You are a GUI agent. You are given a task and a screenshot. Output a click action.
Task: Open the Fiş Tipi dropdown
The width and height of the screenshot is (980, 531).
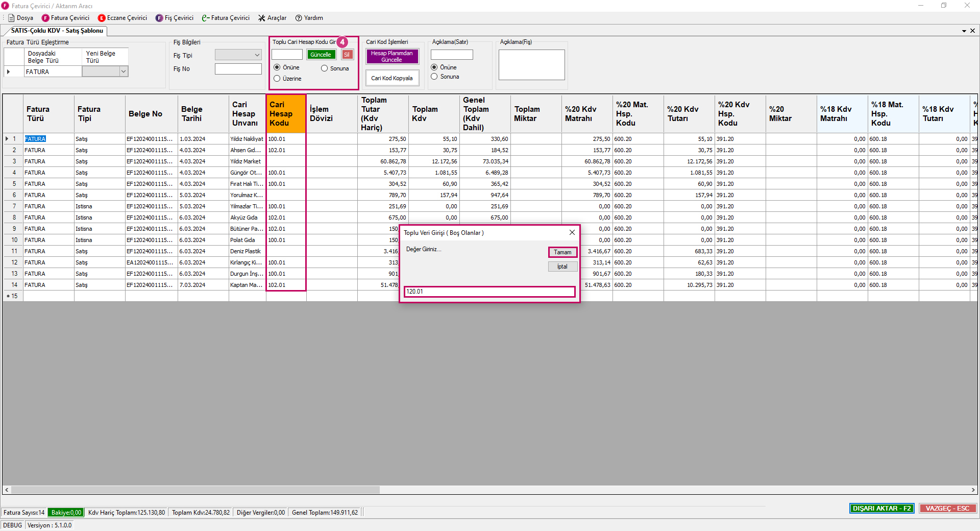click(238, 55)
